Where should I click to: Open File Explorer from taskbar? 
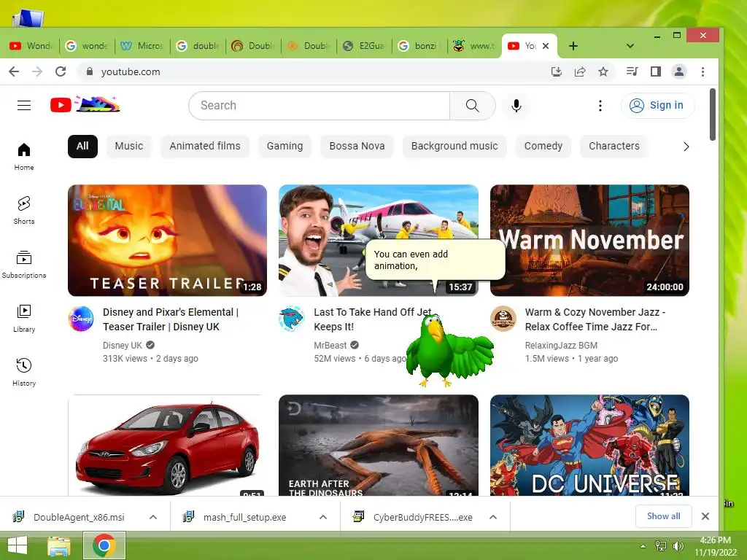pos(59,545)
